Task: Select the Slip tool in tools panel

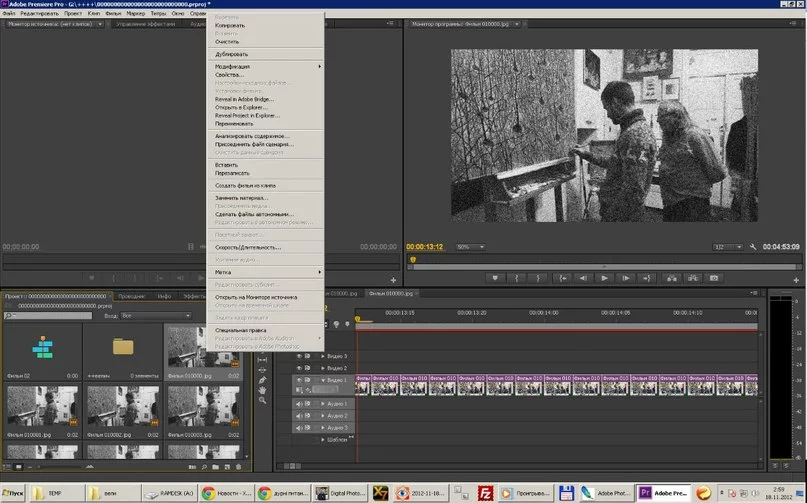Action: point(262,360)
